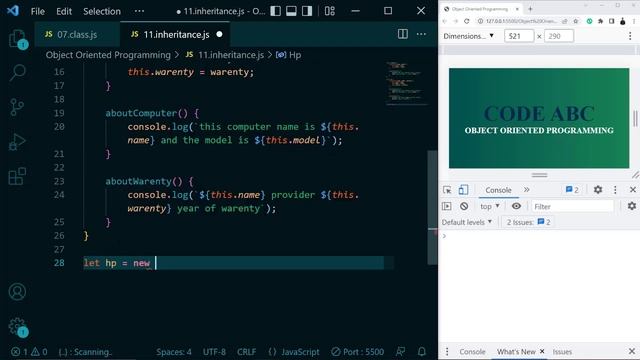Image resolution: width=640 pixels, height=360 pixels.
Task: Select the DevTools Console tab
Action: point(498,190)
